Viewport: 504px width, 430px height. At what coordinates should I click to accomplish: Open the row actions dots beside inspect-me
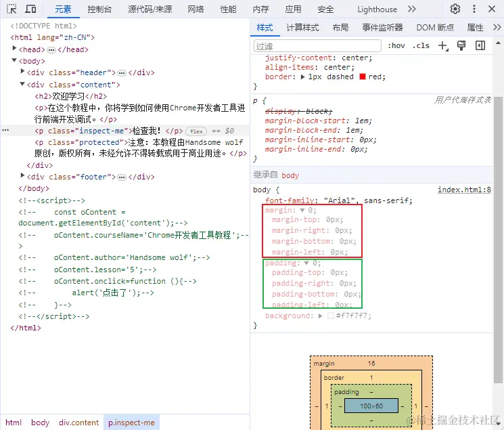tap(5, 130)
